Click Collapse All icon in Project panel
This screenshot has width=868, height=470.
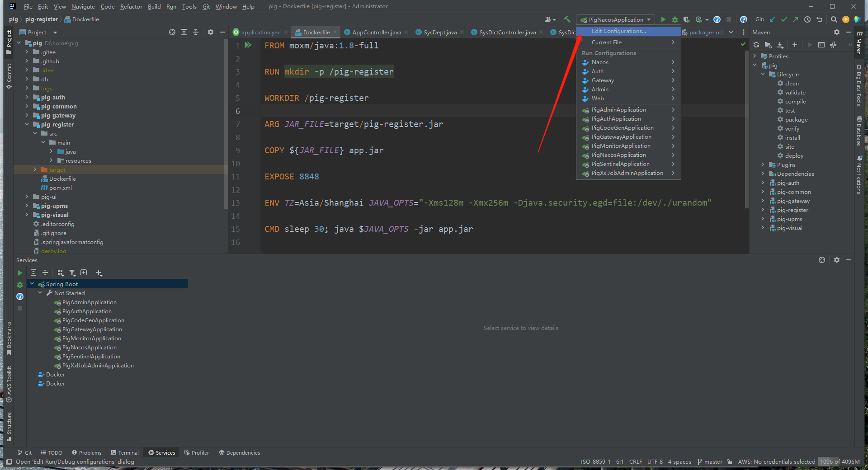point(196,32)
